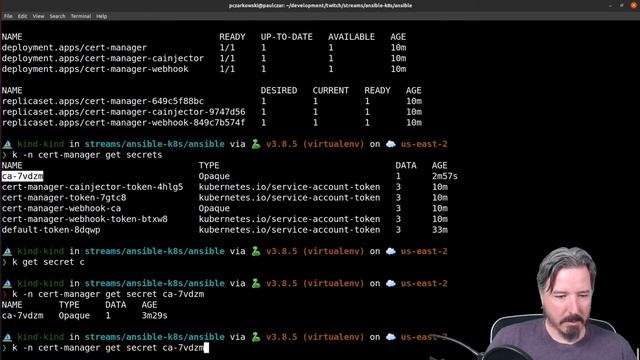Open the Search menu

pos(57,16)
